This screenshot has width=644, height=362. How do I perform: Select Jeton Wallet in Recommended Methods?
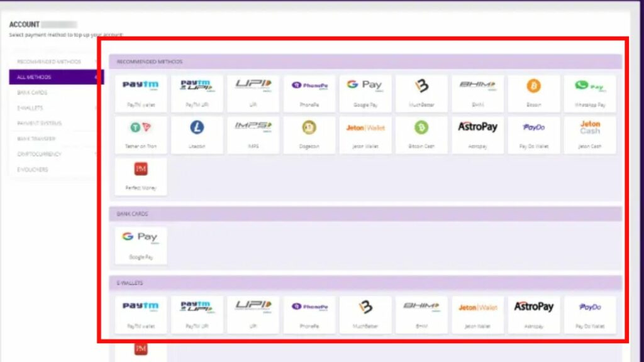(x=365, y=135)
